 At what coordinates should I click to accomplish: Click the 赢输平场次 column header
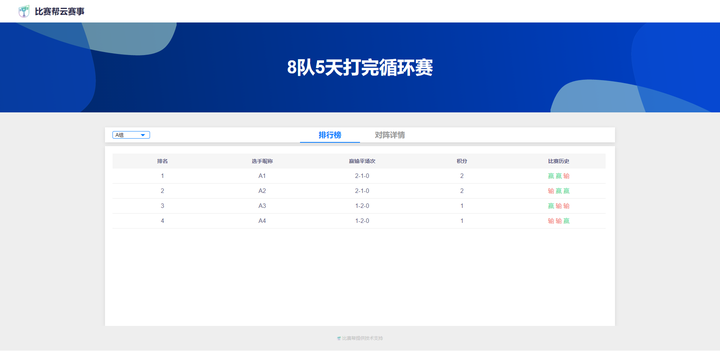[x=362, y=161]
